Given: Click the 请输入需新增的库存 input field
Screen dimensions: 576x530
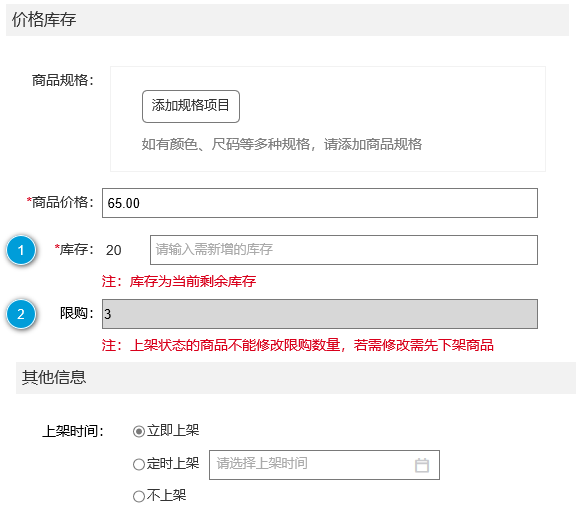Looking at the screenshot, I should coord(343,250).
